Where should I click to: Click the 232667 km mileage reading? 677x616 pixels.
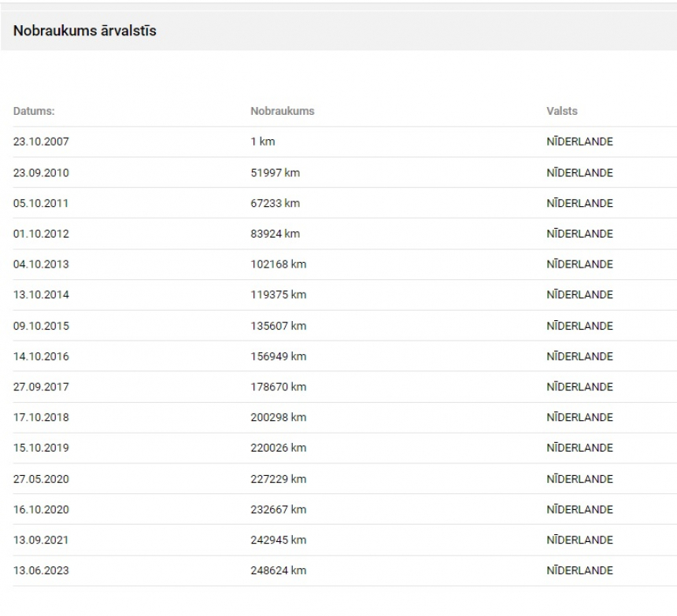(278, 509)
